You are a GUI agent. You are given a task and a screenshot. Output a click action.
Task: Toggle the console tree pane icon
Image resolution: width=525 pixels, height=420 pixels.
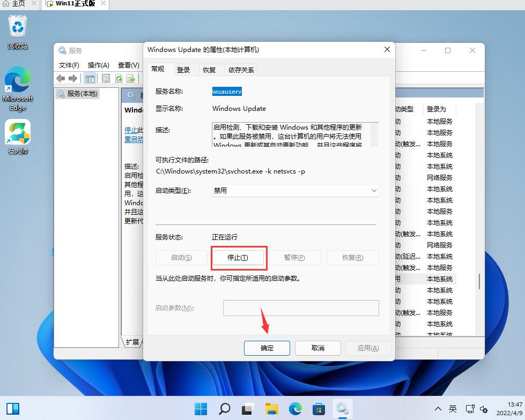[90, 78]
